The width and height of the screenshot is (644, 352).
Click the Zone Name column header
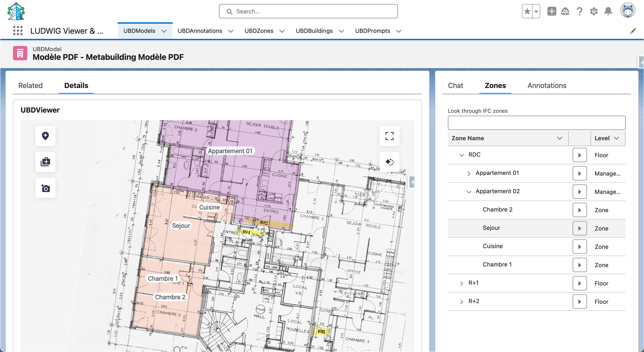point(468,138)
